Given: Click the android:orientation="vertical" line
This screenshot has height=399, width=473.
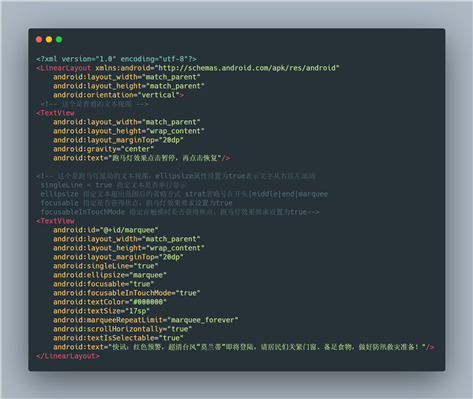Looking at the screenshot, I should pyautogui.click(x=118, y=95).
